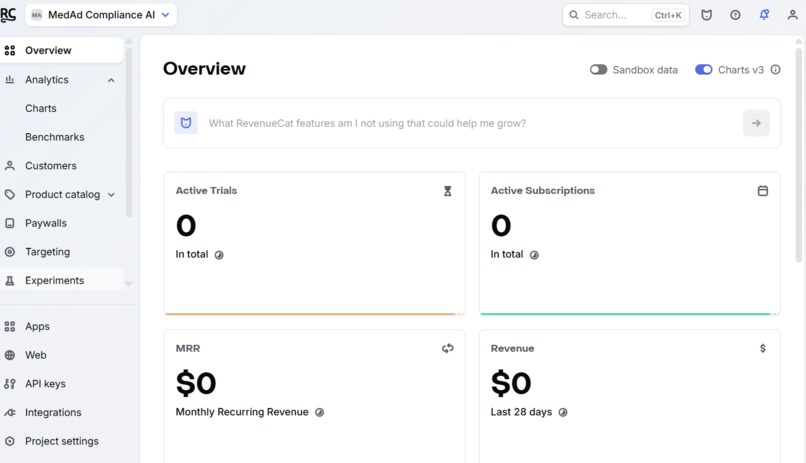Open the user account profile icon
Screen dimensions: 806x463
click(x=793, y=15)
